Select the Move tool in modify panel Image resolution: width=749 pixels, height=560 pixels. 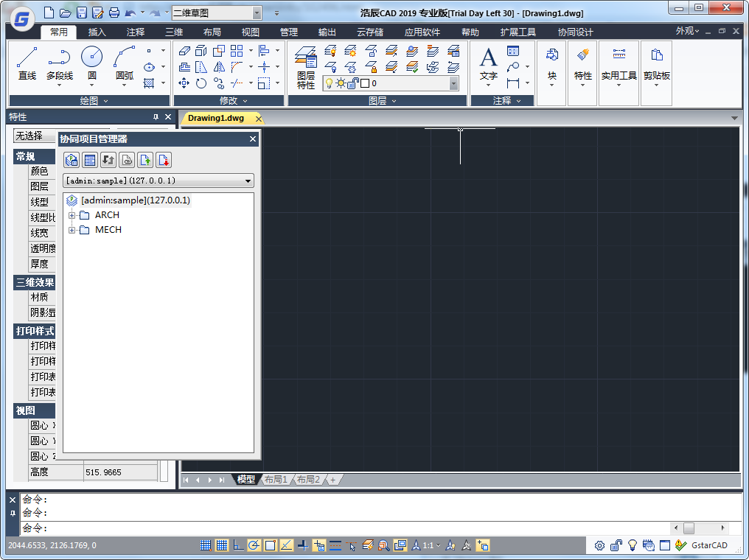pyautogui.click(x=184, y=83)
